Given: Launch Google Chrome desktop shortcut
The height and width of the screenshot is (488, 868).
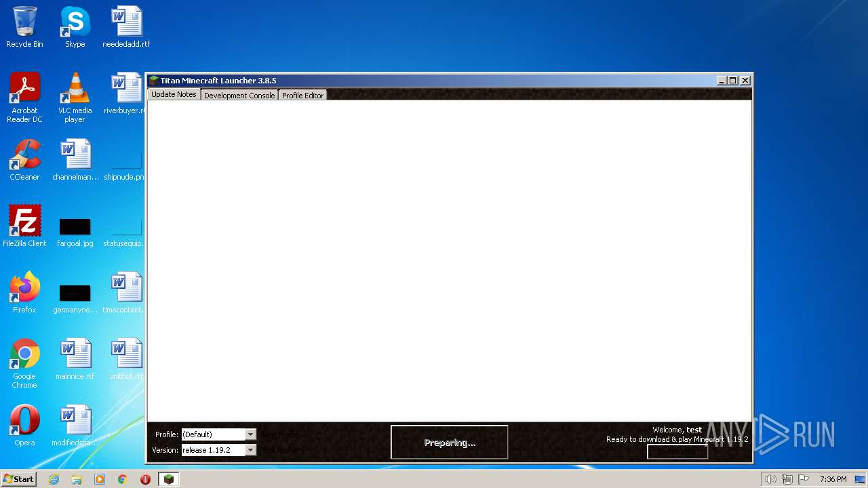Looking at the screenshot, I should (x=24, y=364).
